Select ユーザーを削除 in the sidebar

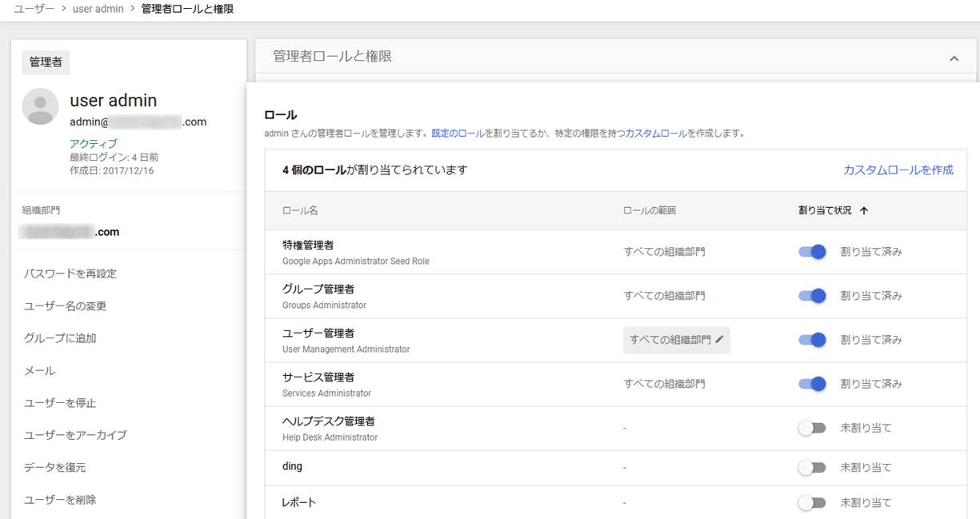(x=60, y=500)
